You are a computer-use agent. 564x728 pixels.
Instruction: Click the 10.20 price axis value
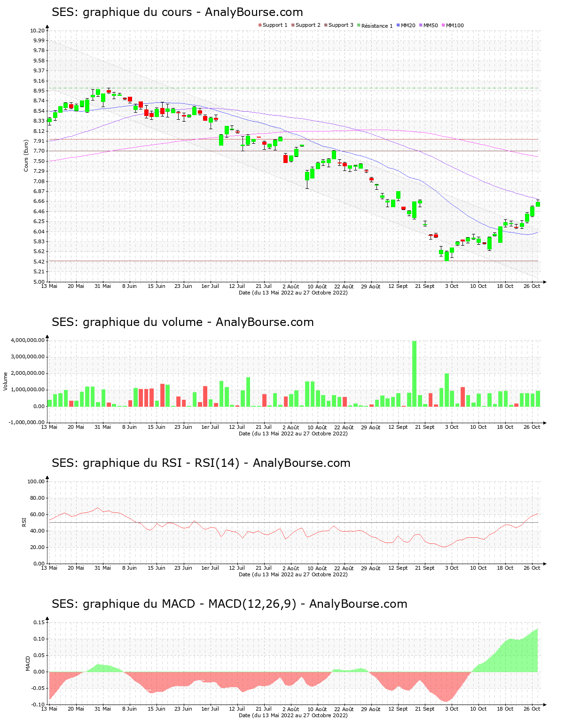tap(38, 31)
